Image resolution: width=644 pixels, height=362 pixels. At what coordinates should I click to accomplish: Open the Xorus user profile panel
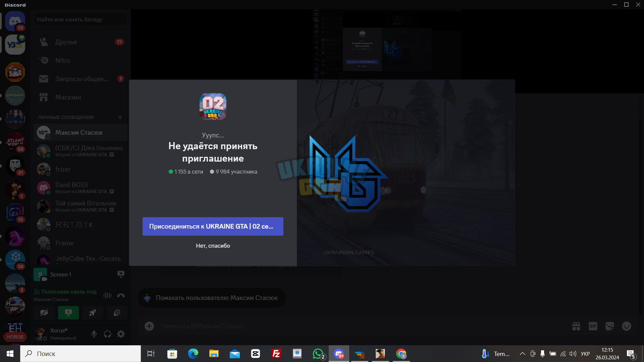tap(60, 334)
